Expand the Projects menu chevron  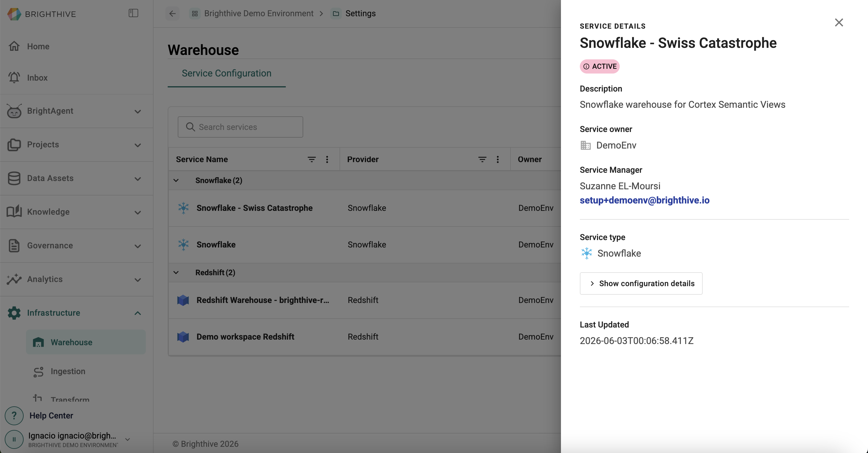(x=138, y=145)
